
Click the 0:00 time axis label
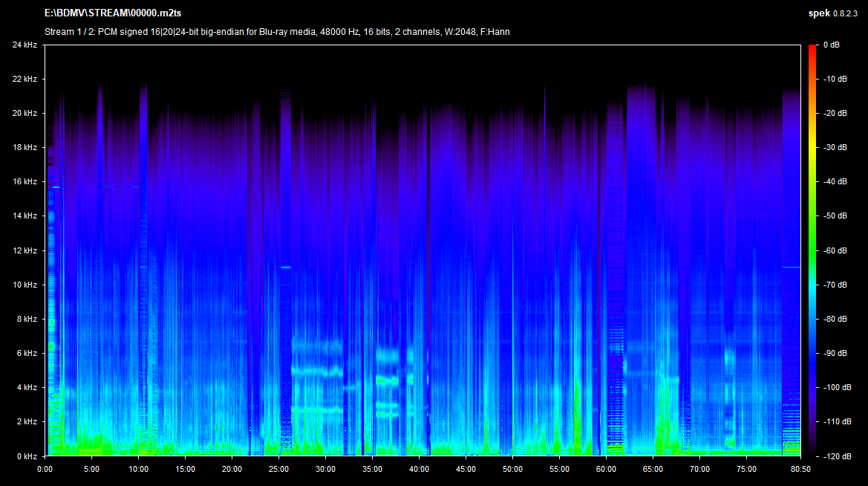point(45,469)
